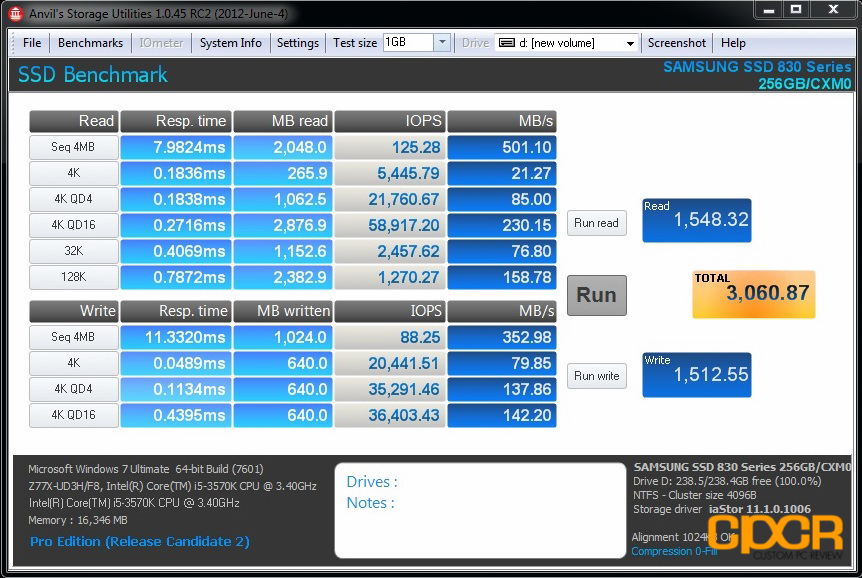Click the 352.98 MB/s write value
The image size is (862, 578).
[x=502, y=337]
